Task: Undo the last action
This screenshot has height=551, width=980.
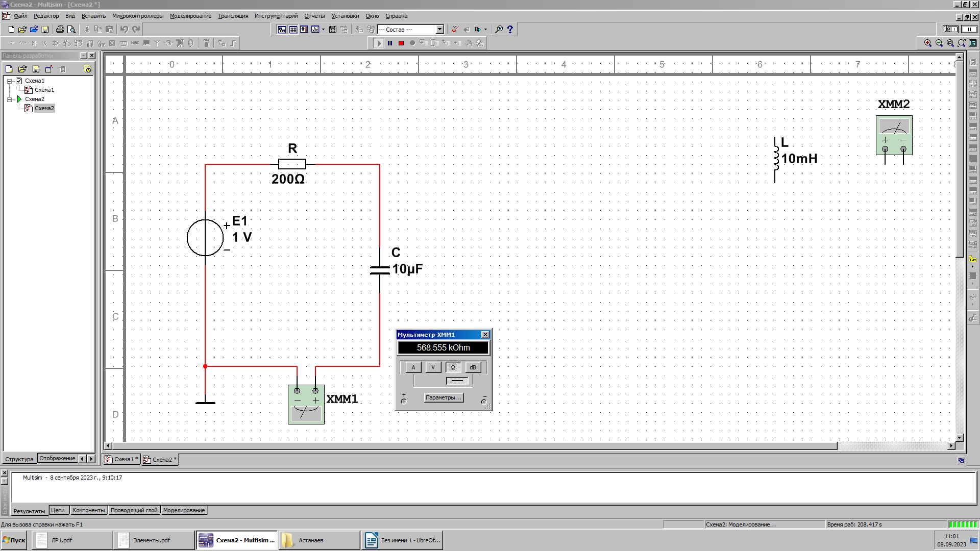Action: pyautogui.click(x=124, y=30)
